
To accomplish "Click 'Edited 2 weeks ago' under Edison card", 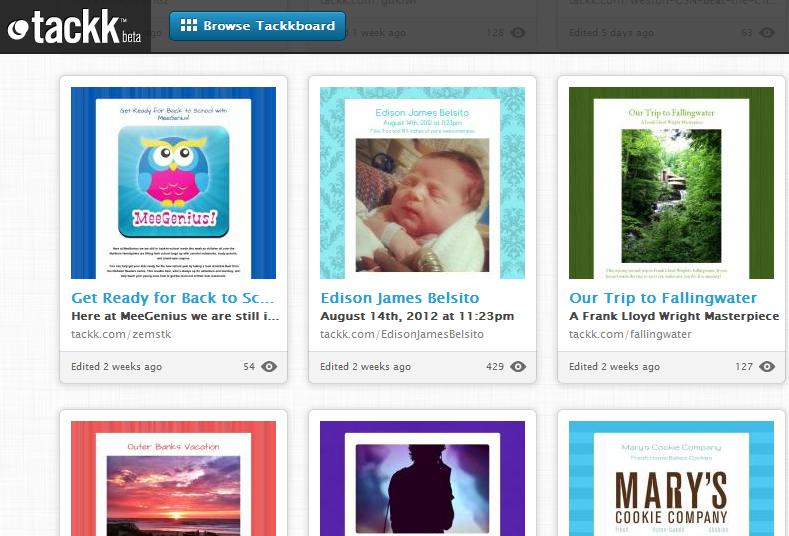I will (365, 366).
